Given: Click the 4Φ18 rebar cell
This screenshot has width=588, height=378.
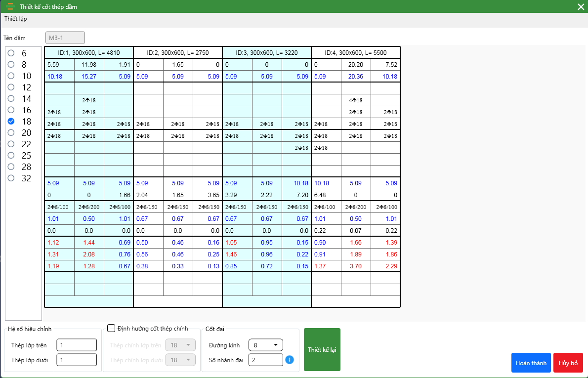Looking at the screenshot, I should click(355, 100).
